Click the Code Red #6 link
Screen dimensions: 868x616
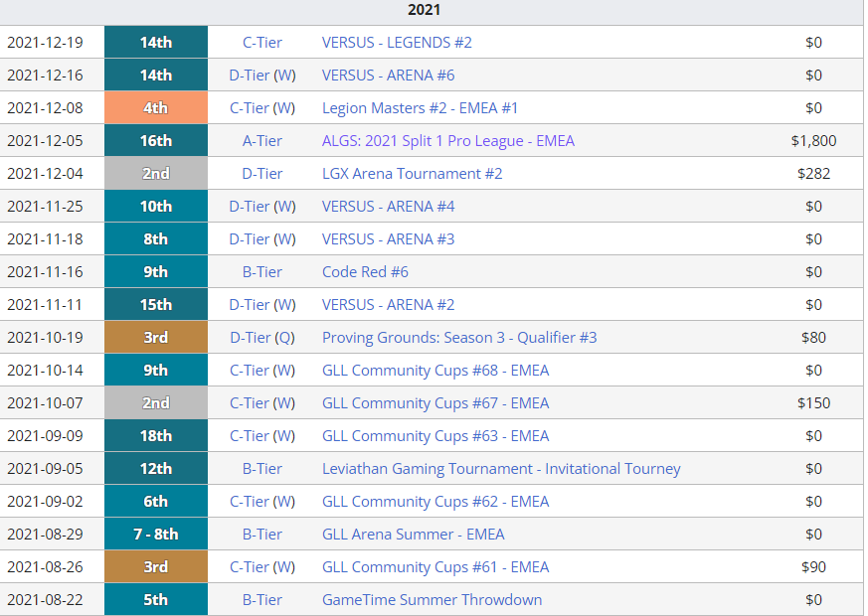click(x=365, y=272)
